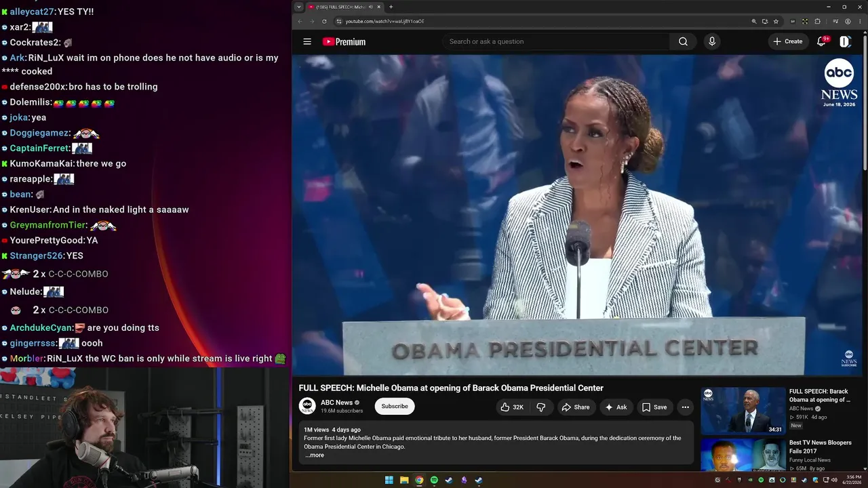
Task: Open Spotify from taskbar
Action: point(434,480)
